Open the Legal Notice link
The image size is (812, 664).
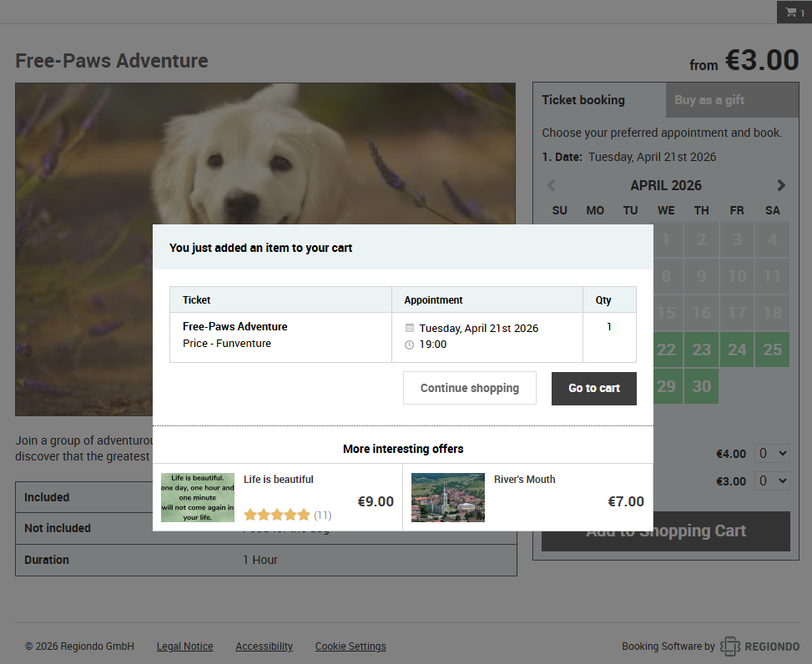point(185,646)
